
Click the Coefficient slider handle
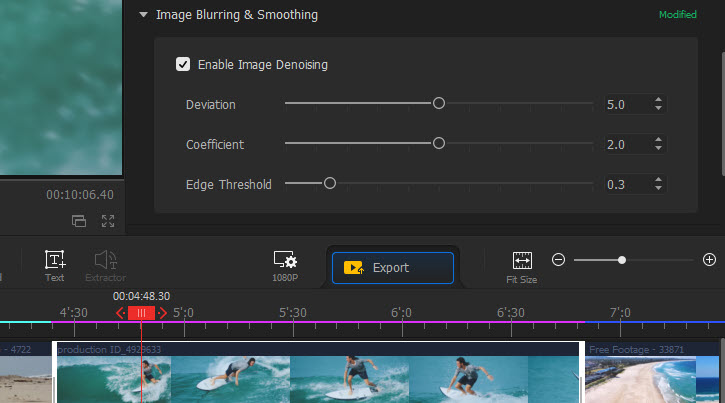[438, 144]
